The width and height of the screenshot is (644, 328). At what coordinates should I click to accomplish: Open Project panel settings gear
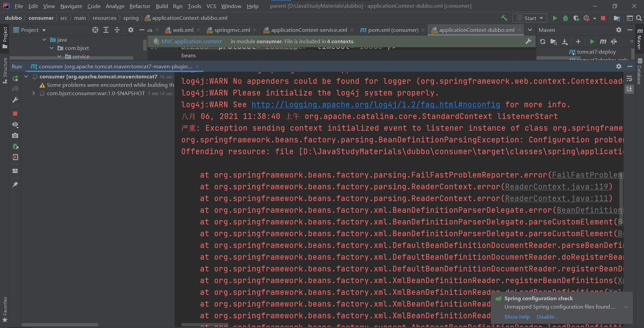pos(131,30)
